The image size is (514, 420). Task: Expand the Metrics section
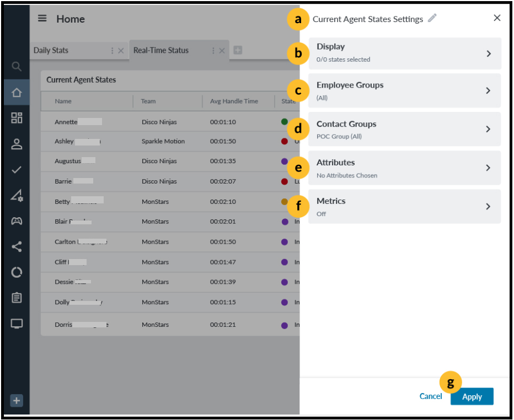(x=405, y=206)
